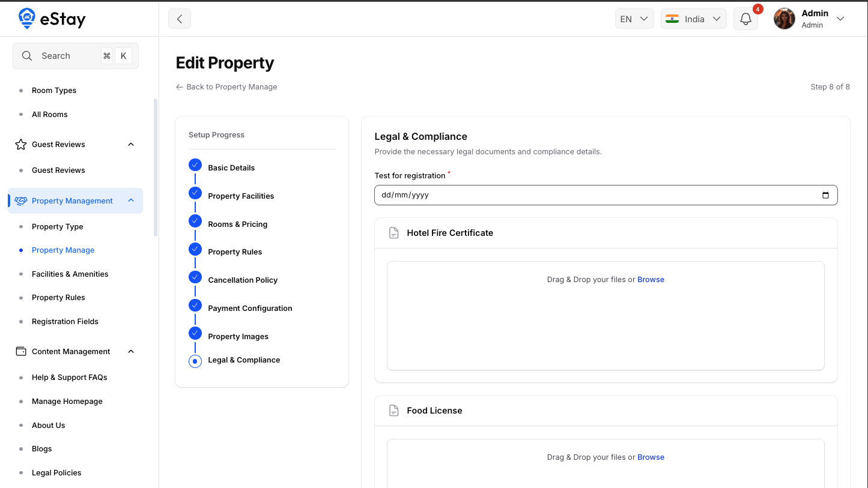Click the sidebar vertical scrollbar
This screenshot has width=868, height=488.
point(156,168)
